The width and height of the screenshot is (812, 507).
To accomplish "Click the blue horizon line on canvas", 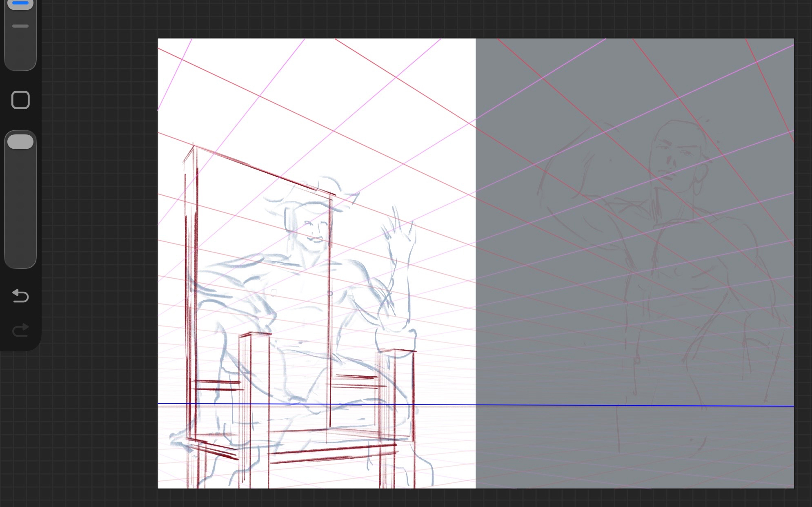I will click(531, 405).
